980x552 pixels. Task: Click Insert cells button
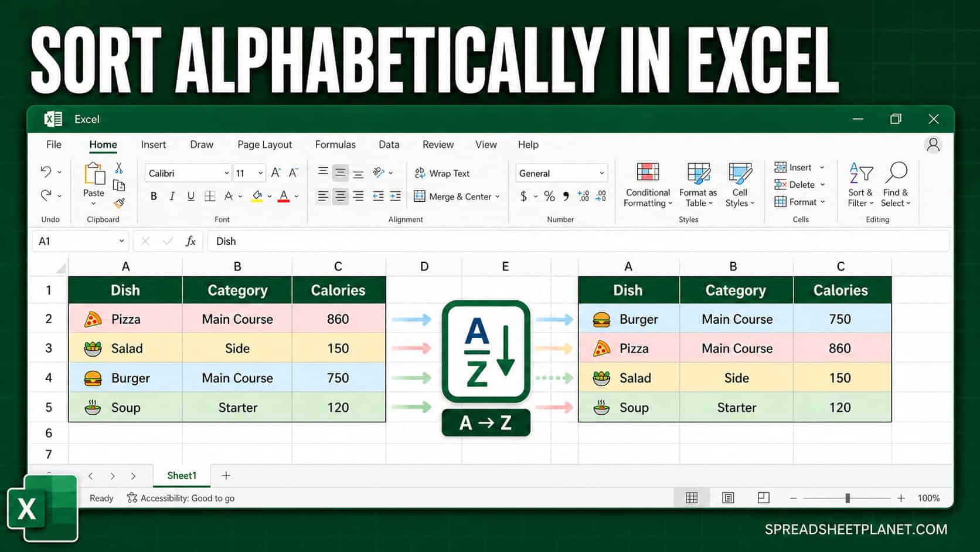coord(799,167)
